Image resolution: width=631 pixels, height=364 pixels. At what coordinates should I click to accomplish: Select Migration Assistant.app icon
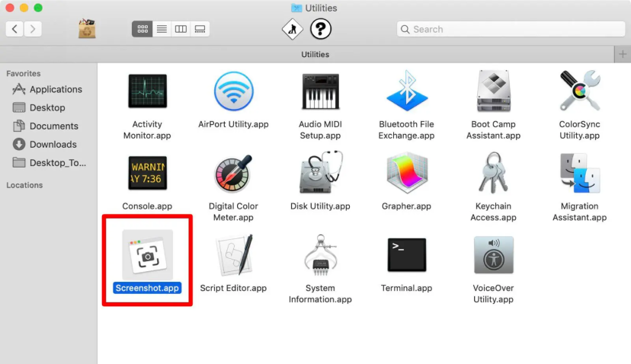pos(579,173)
